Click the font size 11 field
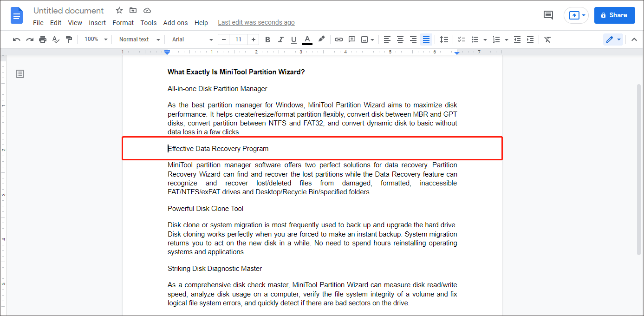Screen dimensions: 644x316 238,39
